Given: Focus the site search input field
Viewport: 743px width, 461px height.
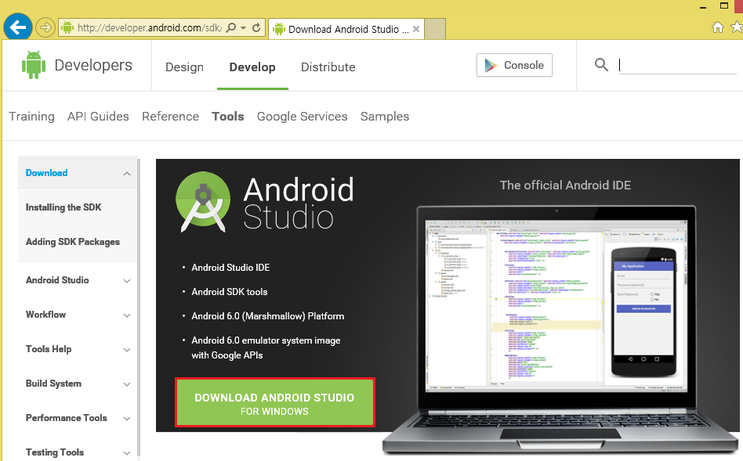Looking at the screenshot, I should (678, 65).
